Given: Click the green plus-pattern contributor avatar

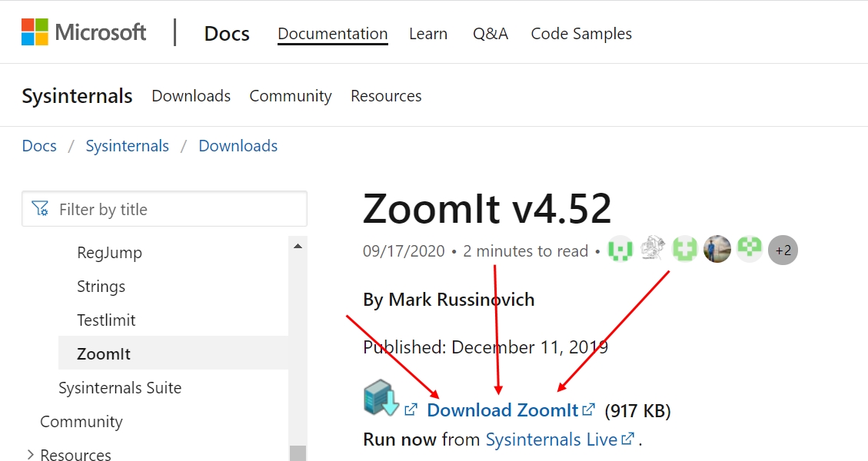Looking at the screenshot, I should point(685,249).
